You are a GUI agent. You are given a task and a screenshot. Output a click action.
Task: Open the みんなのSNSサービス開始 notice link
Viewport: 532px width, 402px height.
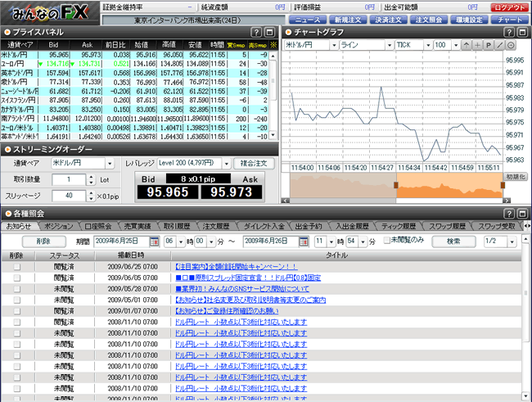[242, 289]
